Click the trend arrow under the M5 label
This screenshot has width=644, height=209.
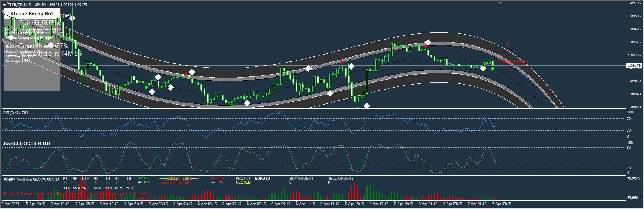pyautogui.click(x=75, y=183)
